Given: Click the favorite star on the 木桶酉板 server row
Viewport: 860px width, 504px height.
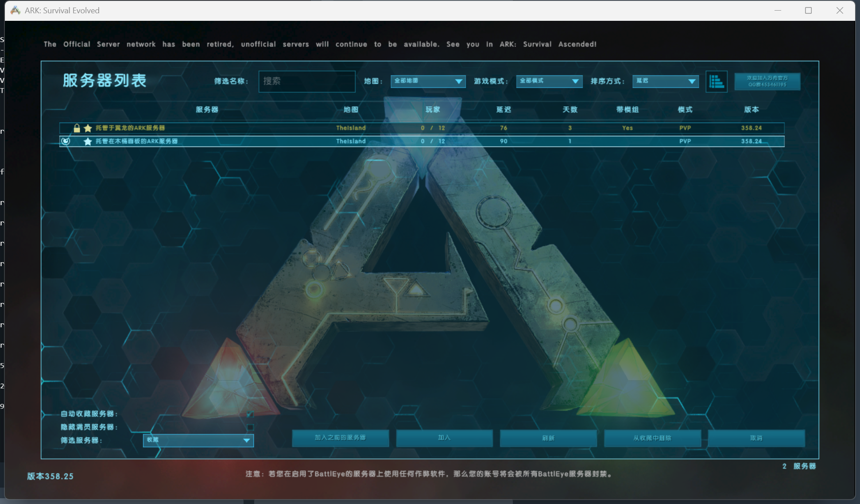Looking at the screenshot, I should (x=88, y=141).
